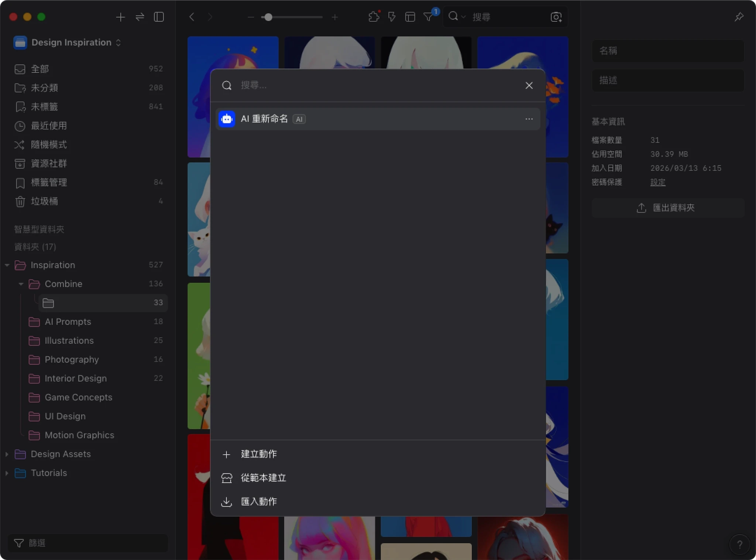Click the filter funnel icon with badge
The image size is (756, 560).
428,17
